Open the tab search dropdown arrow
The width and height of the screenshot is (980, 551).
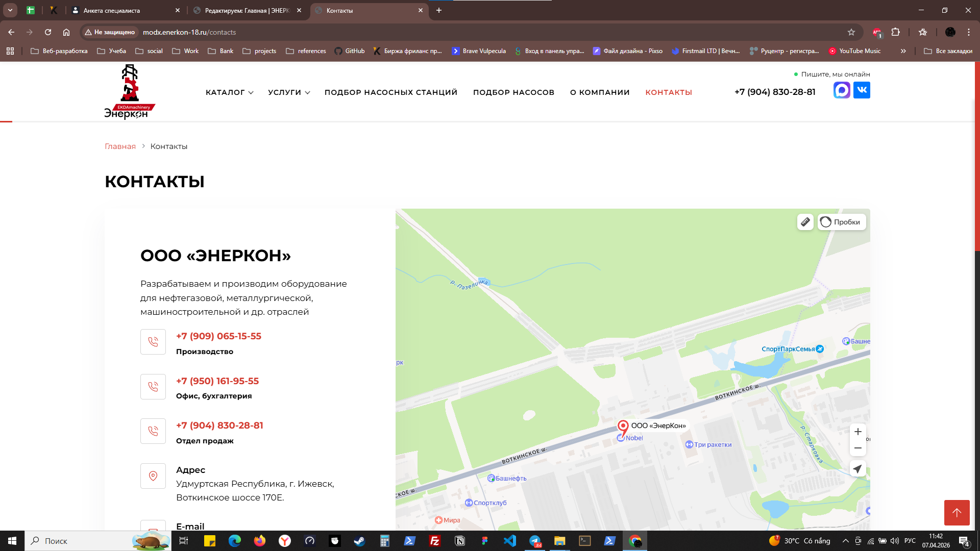(x=10, y=10)
